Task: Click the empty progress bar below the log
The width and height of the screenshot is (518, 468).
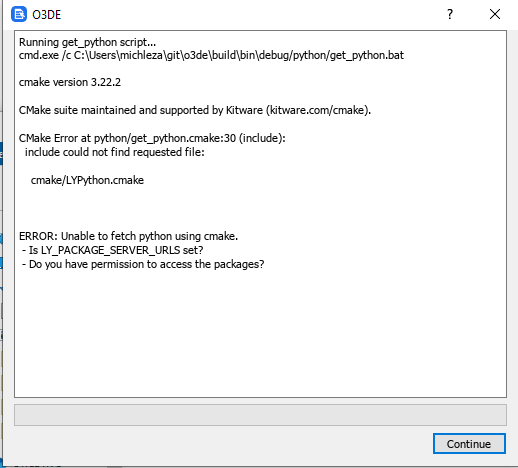Action: (x=260, y=415)
